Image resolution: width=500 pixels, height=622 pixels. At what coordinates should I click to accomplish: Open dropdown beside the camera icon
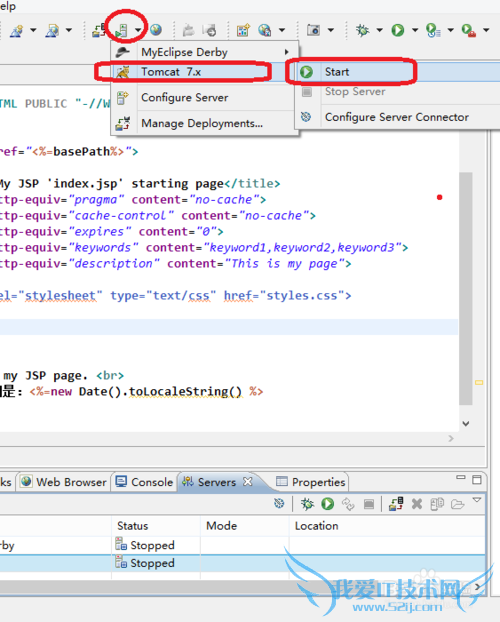tap(330, 30)
